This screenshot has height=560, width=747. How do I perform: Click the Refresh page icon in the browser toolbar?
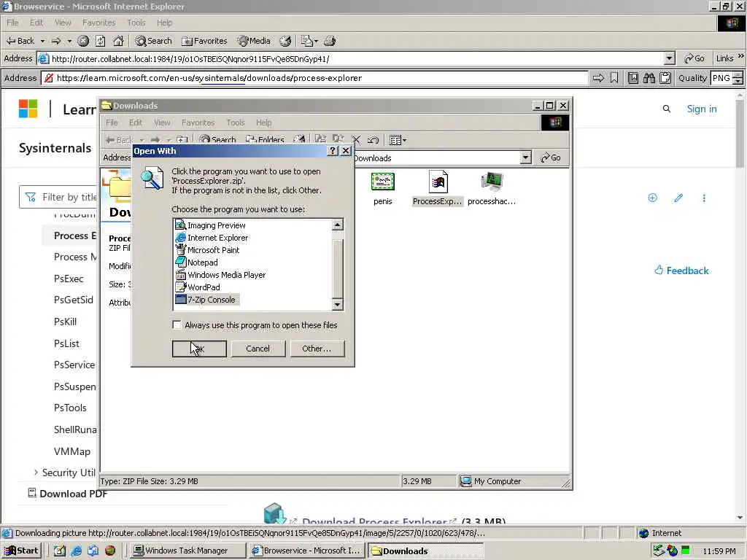click(101, 41)
